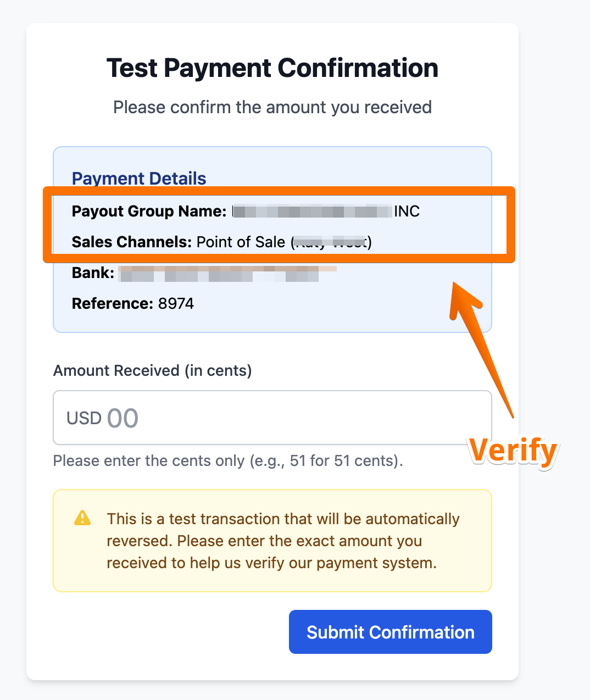Click the enter cents only helper text
The width and height of the screenshot is (590, 700).
(228, 460)
